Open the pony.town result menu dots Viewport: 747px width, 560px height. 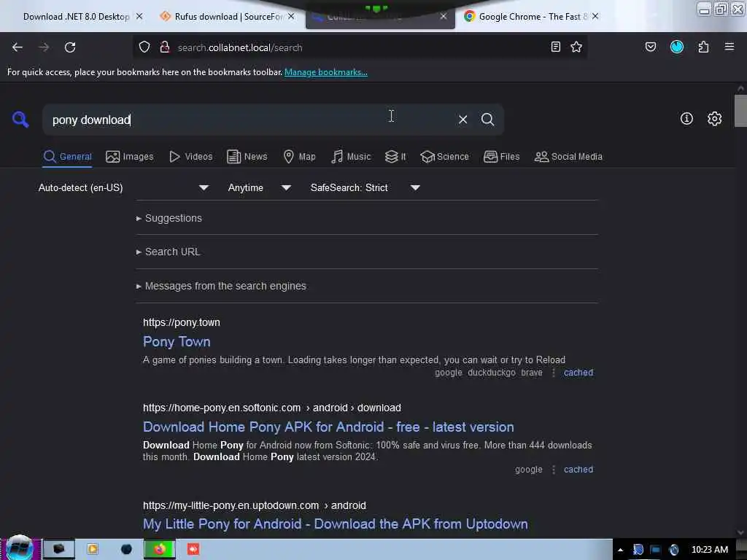pyautogui.click(x=554, y=373)
